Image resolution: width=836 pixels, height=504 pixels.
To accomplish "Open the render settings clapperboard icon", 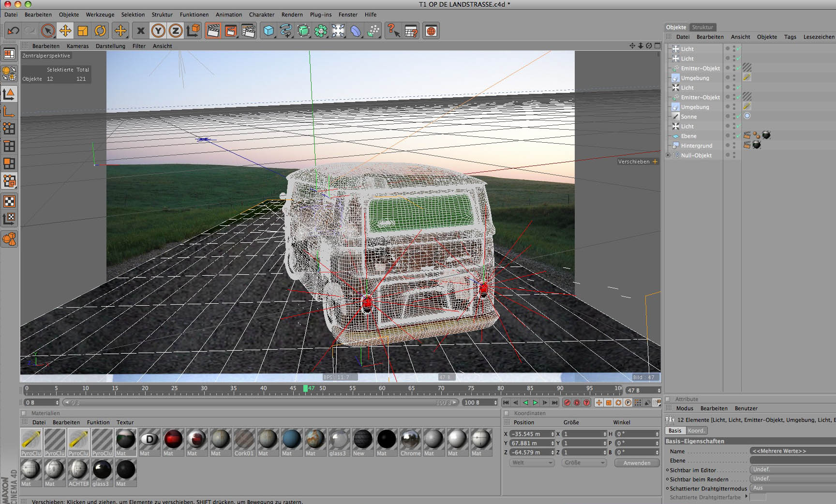I will tap(248, 31).
